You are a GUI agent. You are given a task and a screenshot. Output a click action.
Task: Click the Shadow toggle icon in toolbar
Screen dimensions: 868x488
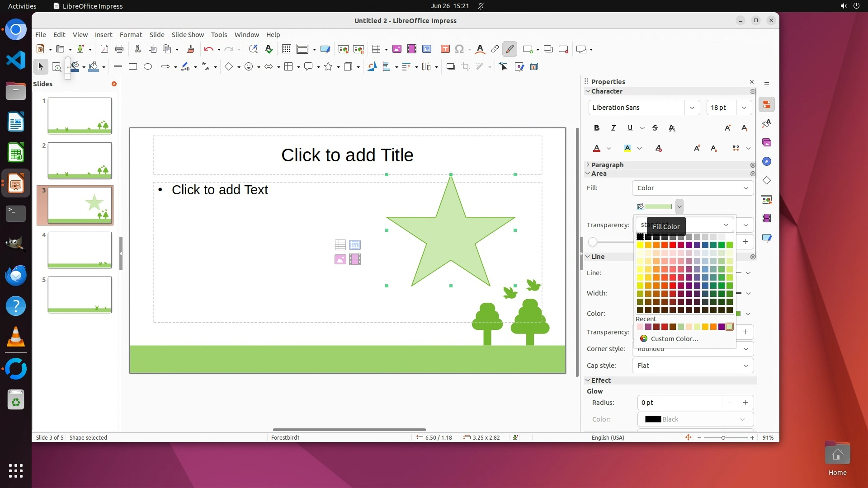click(450, 67)
